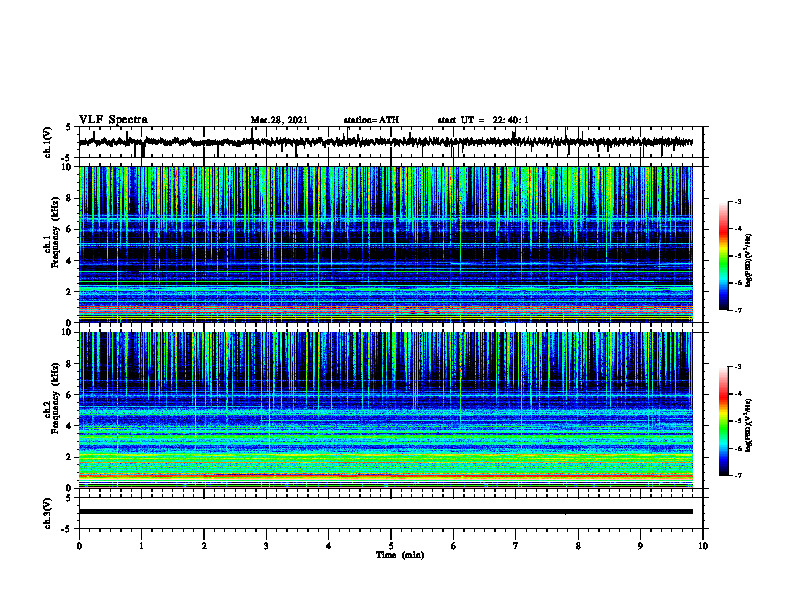Click the "6" kHz tick on ch.1 frequency axis
The width and height of the screenshot is (792, 612).
(x=70, y=229)
